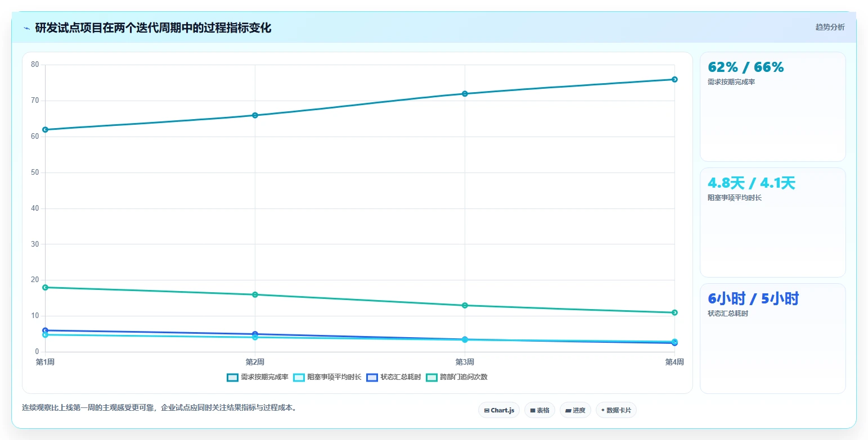This screenshot has width=868, height=440.
Task: Click the 50 y-axis label
Action: (35, 173)
